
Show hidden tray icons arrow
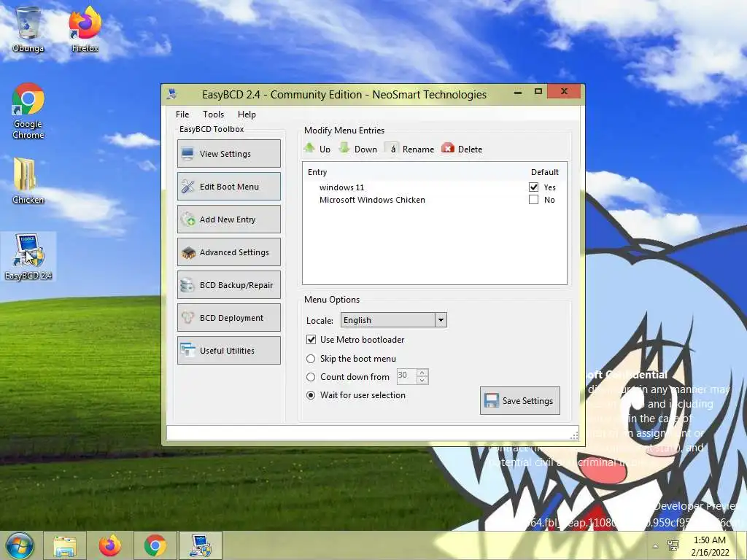pos(656,546)
